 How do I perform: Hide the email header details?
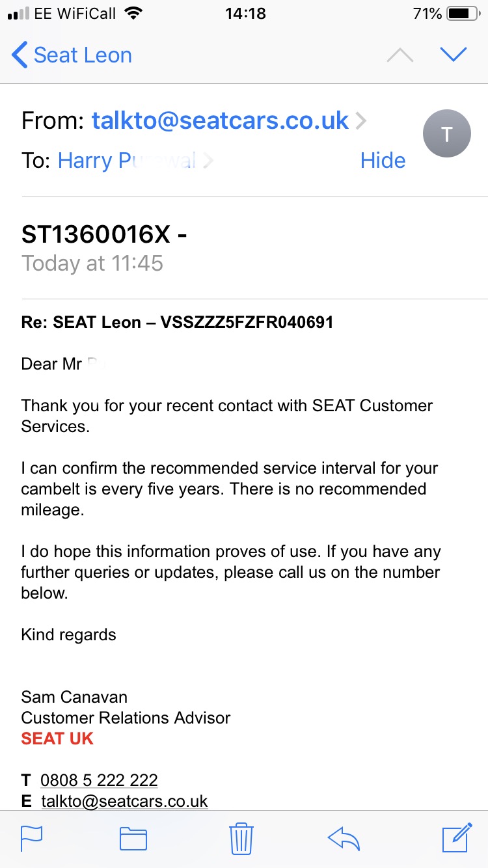[383, 161]
